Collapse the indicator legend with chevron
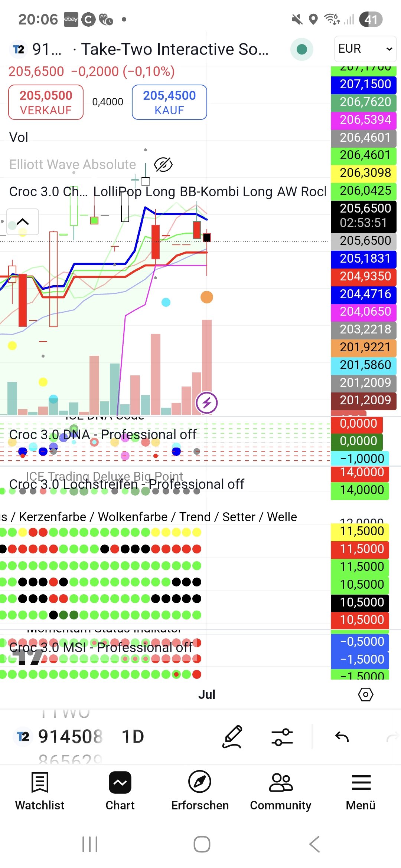Image resolution: width=401 pixels, height=868 pixels. coord(23,222)
